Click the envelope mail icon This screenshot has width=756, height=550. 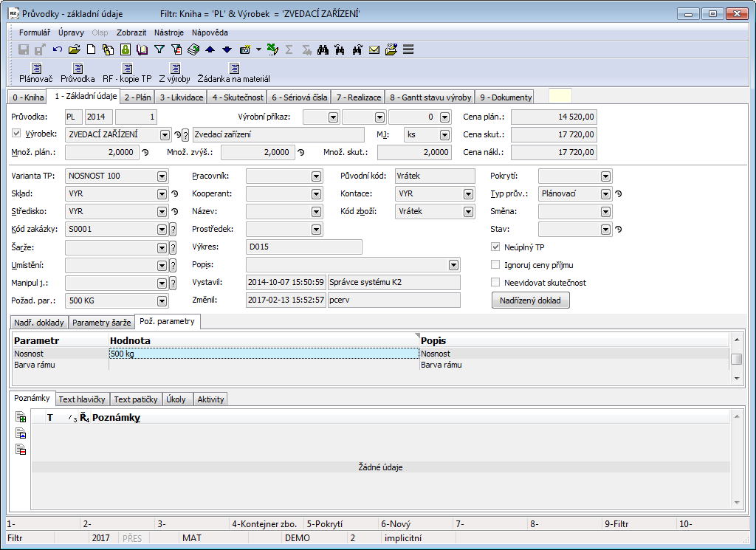(x=374, y=49)
